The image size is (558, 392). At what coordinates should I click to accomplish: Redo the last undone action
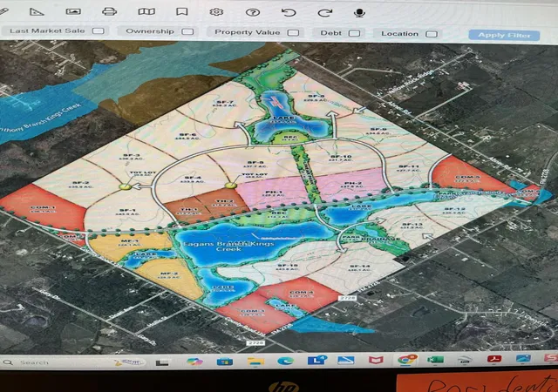coord(324,13)
